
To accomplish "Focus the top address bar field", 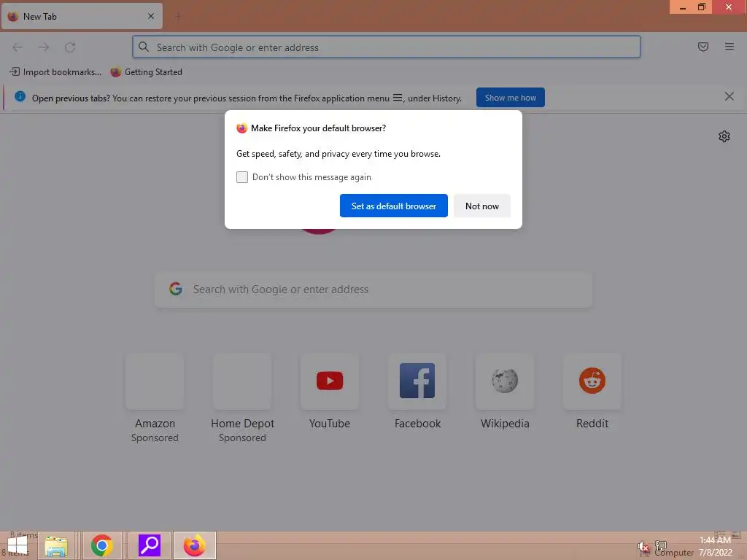I will pyautogui.click(x=387, y=47).
